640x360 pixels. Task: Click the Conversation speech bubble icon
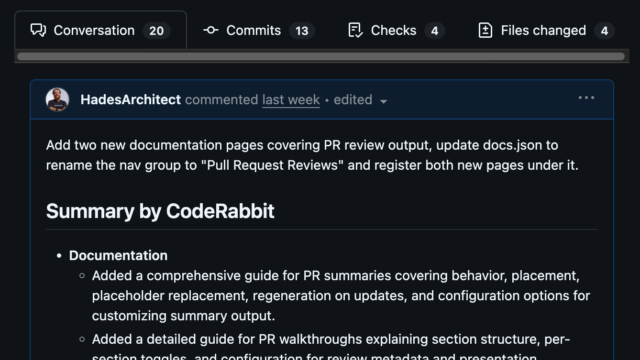[x=38, y=31]
